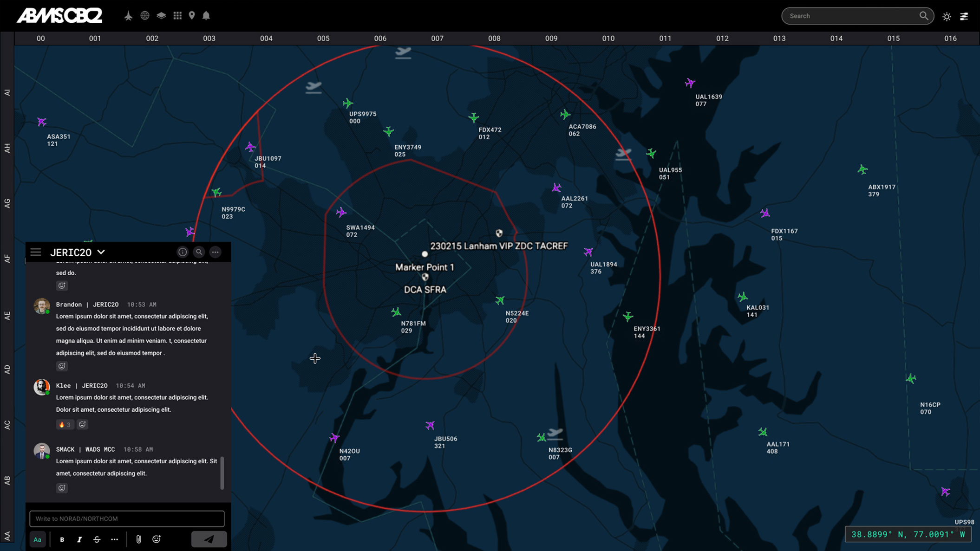This screenshot has height=551, width=980.
Task: Toggle italic I text formatting
Action: click(x=79, y=539)
